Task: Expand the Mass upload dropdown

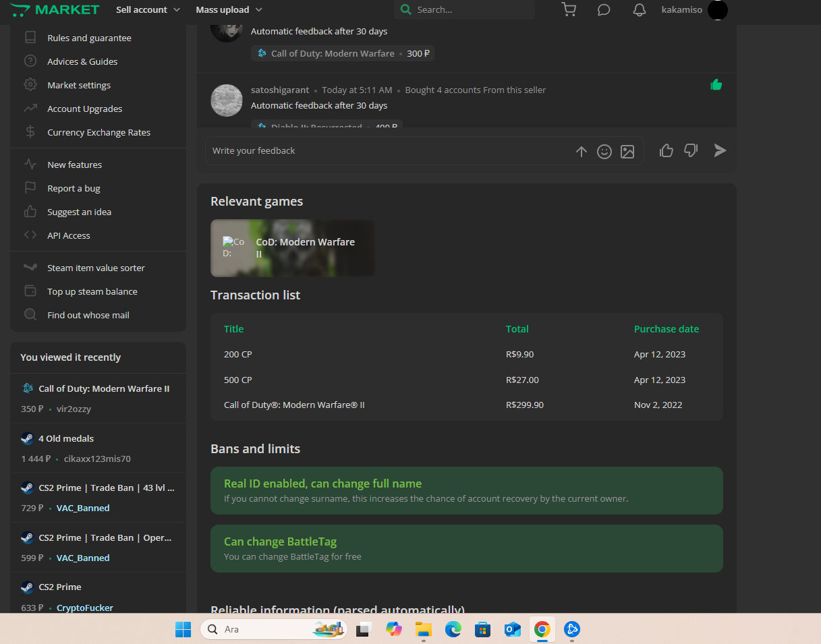Action: (x=229, y=9)
